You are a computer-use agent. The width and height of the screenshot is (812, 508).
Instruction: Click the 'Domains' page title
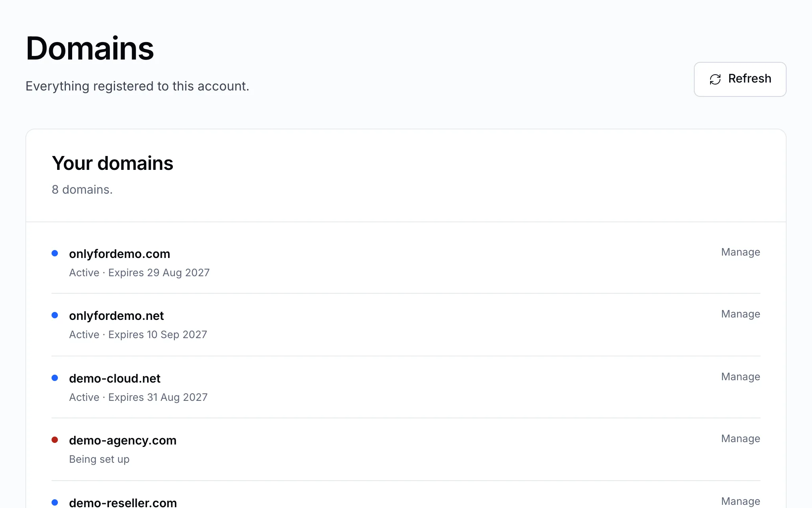coord(90,48)
